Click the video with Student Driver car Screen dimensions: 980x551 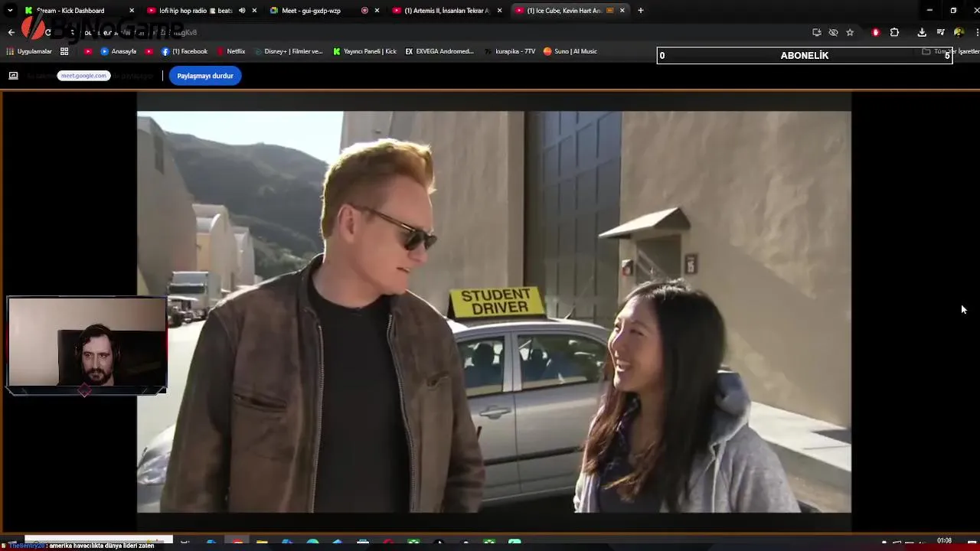pyautogui.click(x=494, y=311)
